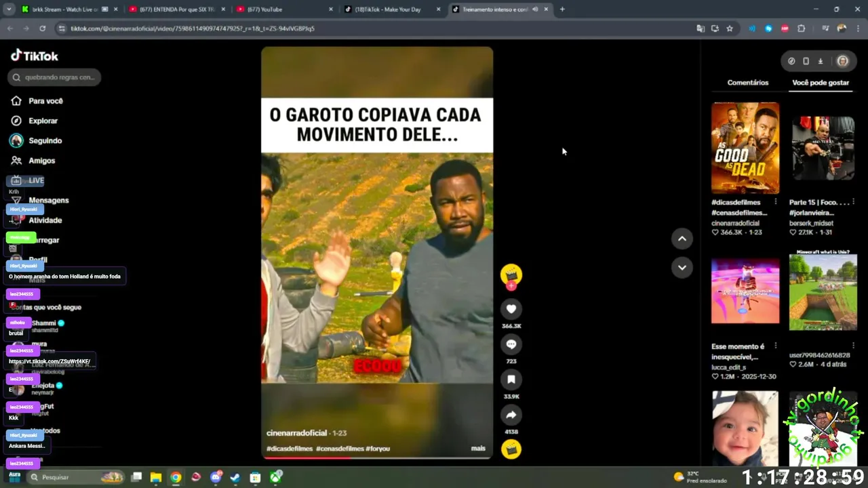
Task: Go to previous video arrow
Action: point(682,239)
